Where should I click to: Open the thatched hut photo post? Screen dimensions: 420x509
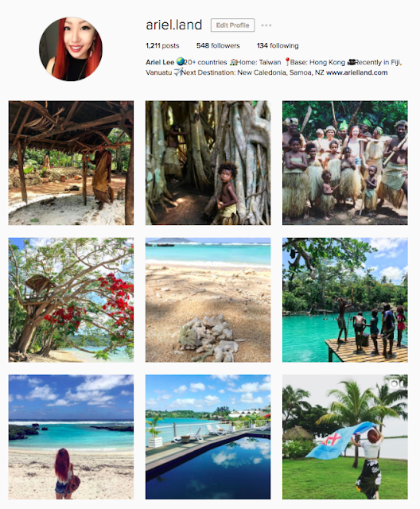click(71, 163)
